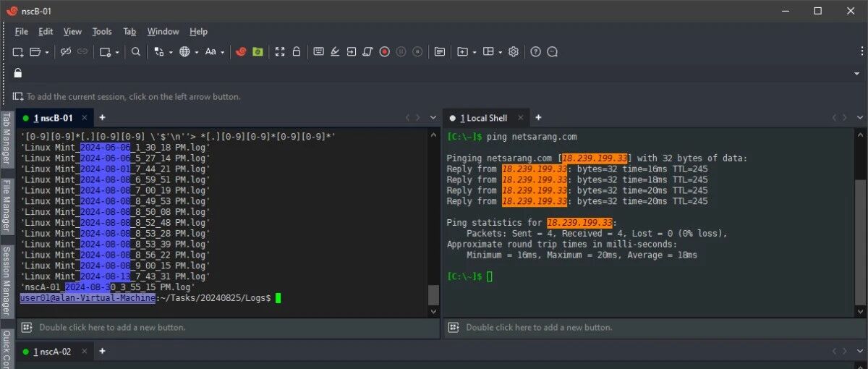Click the highlight pen icon

[x=335, y=52]
